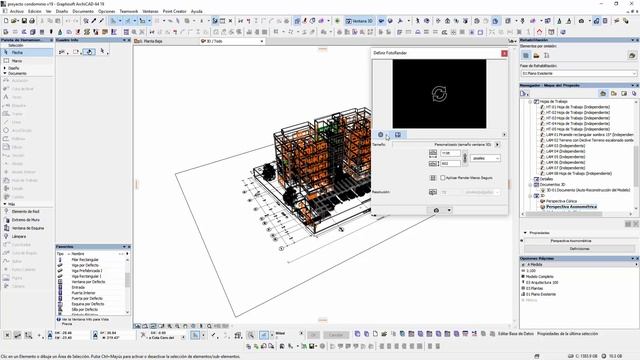
Task: Select Perspectiva Cónica in Navigator tree
Action: point(561,201)
